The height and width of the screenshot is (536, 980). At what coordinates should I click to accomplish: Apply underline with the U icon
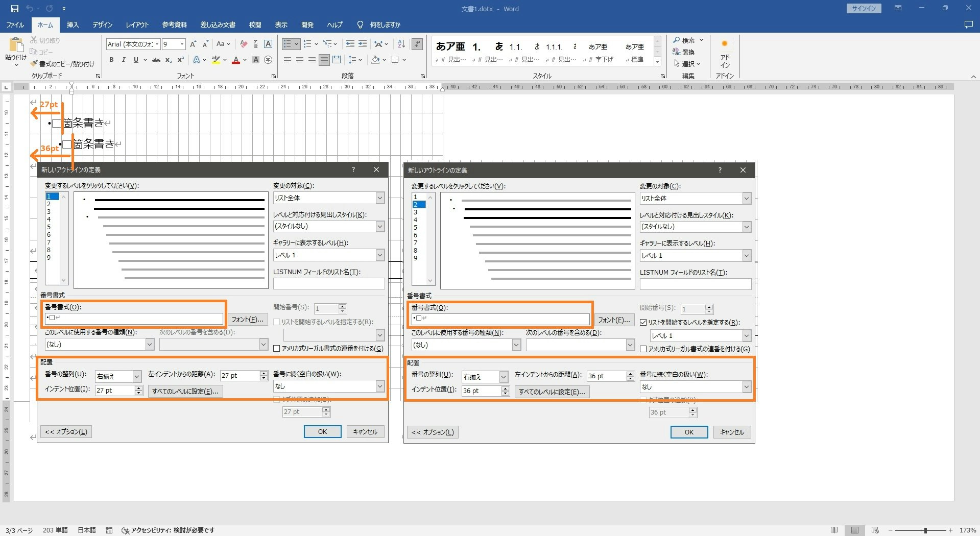pyautogui.click(x=136, y=60)
